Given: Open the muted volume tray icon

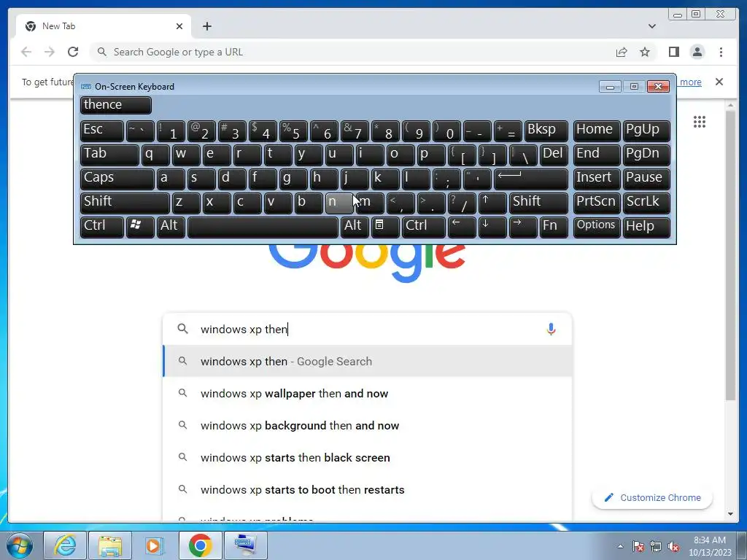Looking at the screenshot, I should click(x=673, y=546).
